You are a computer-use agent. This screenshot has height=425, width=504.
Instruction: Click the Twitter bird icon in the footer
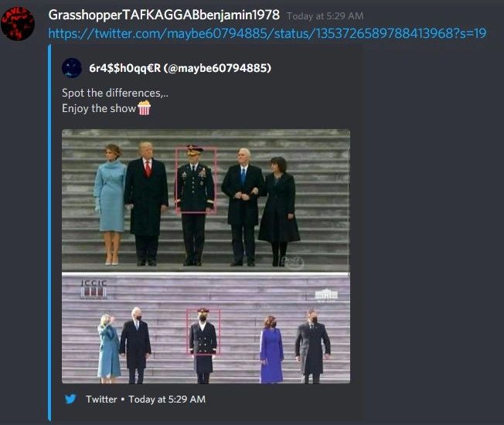[x=70, y=399]
